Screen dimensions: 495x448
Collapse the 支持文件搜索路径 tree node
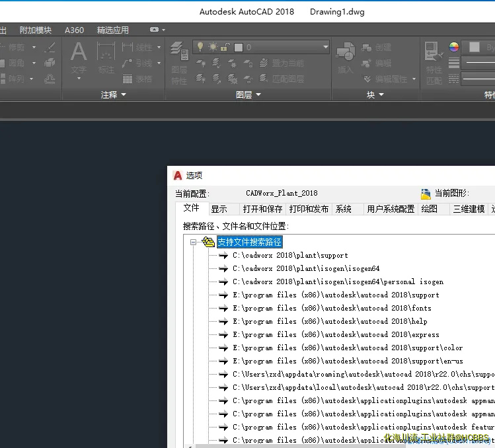[x=193, y=242]
